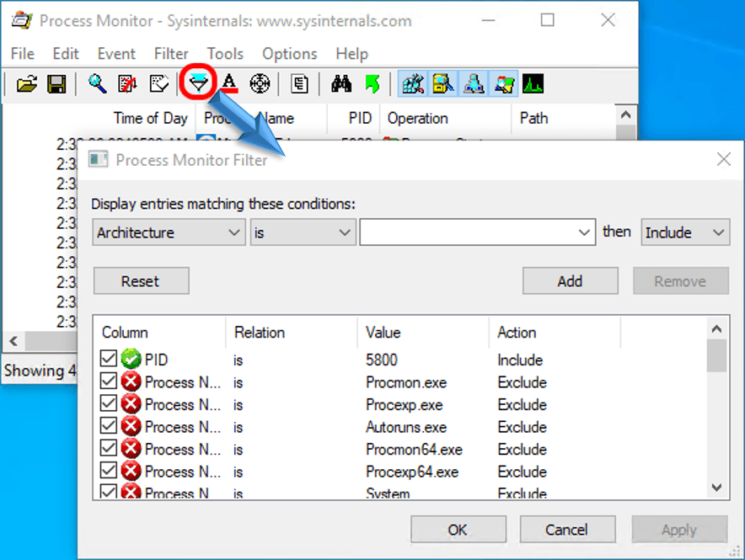This screenshot has width=745, height=560.
Task: Click the green Jump To arrow icon
Action: pos(372,84)
